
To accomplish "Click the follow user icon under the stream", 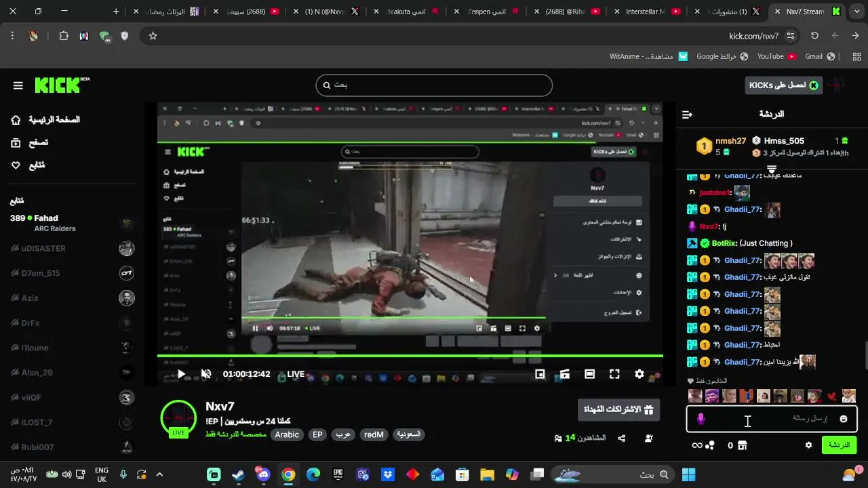I will (649, 439).
